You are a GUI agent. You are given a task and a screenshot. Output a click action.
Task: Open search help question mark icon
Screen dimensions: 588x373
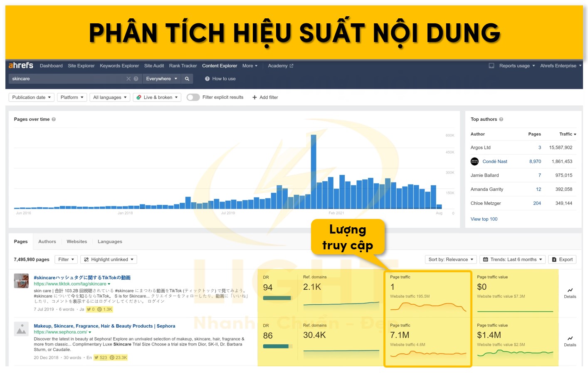point(136,79)
